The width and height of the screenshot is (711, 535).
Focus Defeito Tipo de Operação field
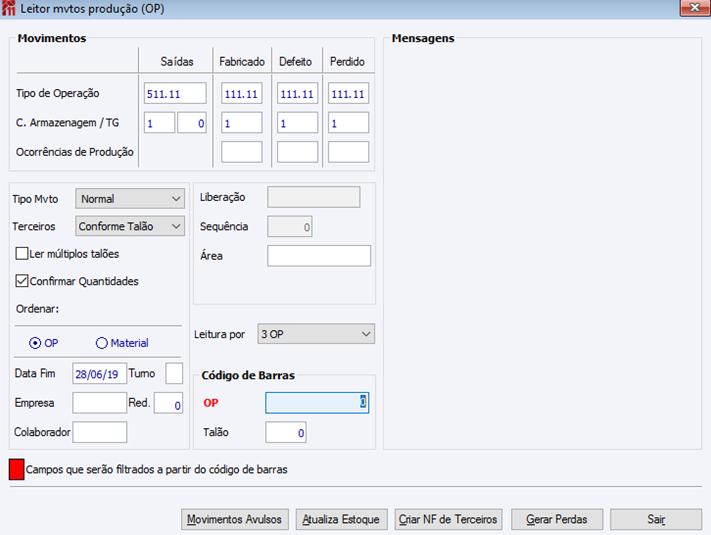pyautogui.click(x=297, y=93)
